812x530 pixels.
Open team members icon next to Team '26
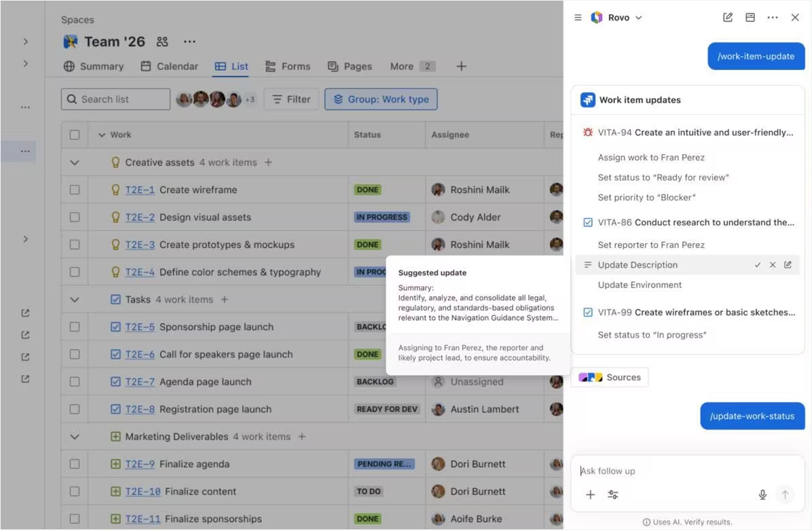pos(162,41)
